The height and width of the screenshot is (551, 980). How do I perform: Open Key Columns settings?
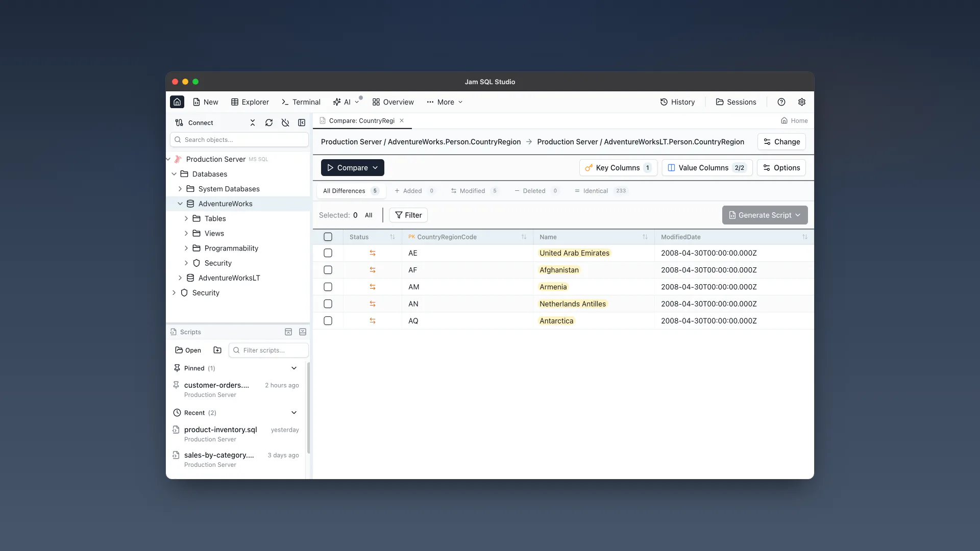(619, 168)
